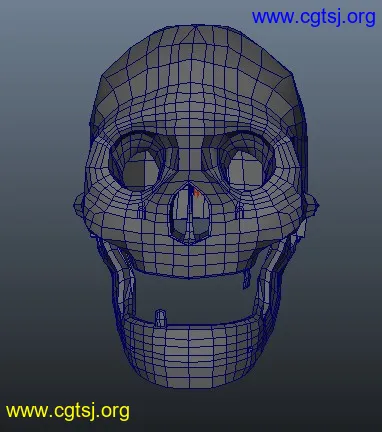The height and width of the screenshot is (432, 382).
Task: Select the right cheekbone protrusion of skull
Action: point(312,204)
